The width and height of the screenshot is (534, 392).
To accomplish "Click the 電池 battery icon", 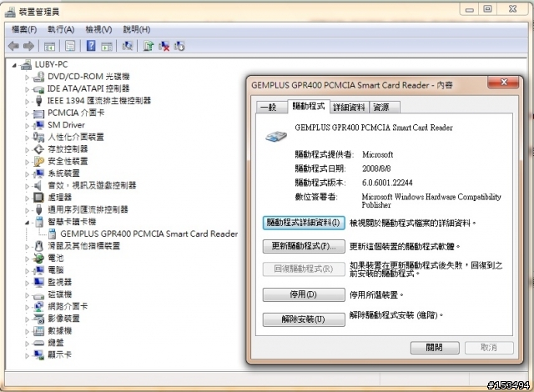I will (38, 258).
